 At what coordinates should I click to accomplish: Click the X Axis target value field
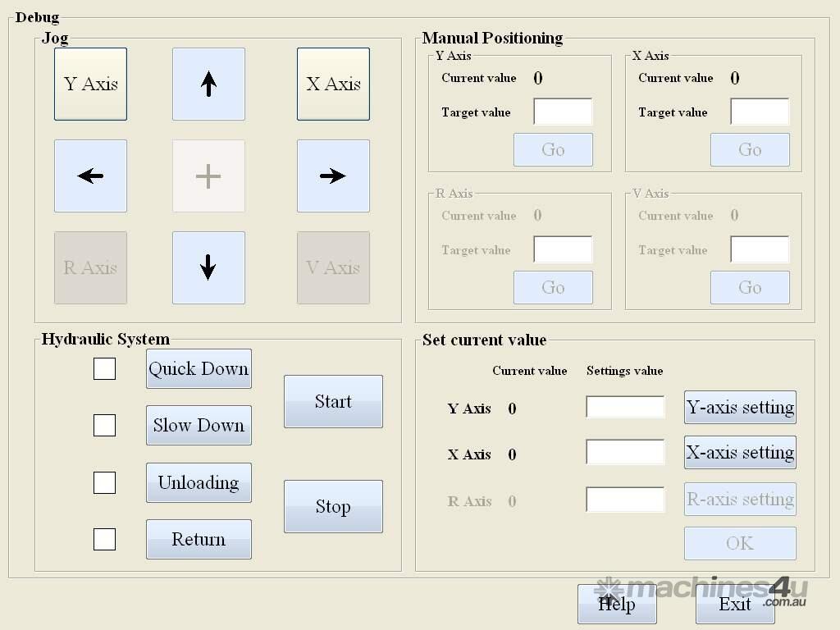click(x=760, y=112)
